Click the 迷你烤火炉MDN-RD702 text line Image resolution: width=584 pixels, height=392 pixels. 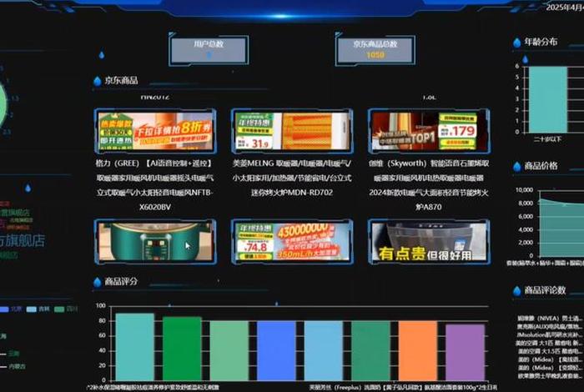coord(292,193)
